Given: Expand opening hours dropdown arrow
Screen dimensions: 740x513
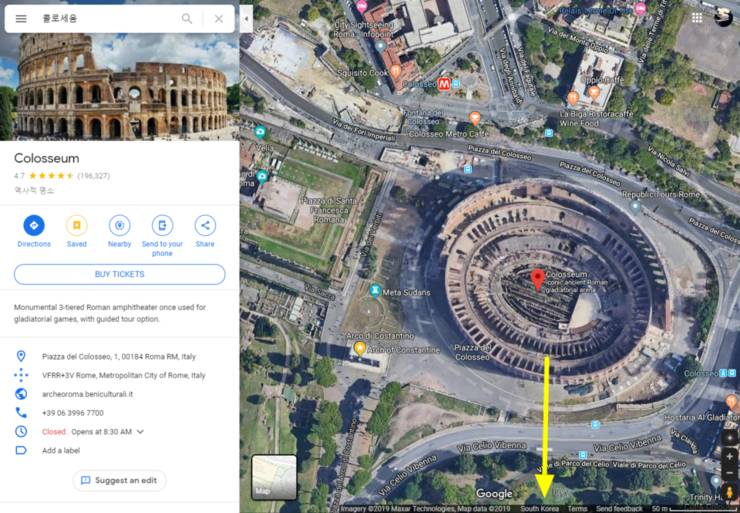Looking at the screenshot, I should click(x=140, y=432).
